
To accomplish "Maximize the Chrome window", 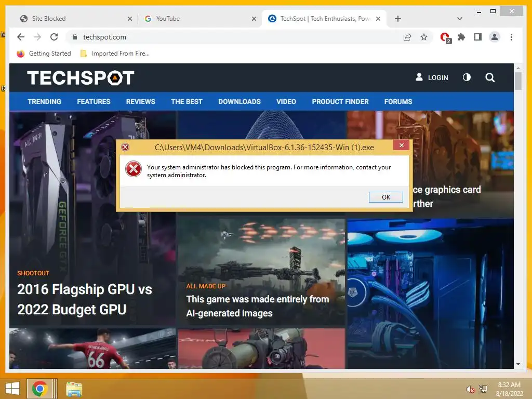I will [x=493, y=11].
